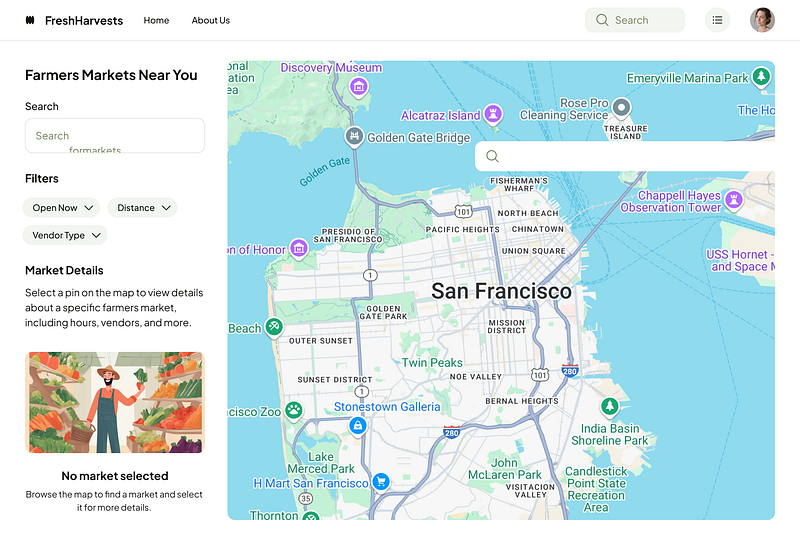This screenshot has width=800, height=540.
Task: Select the India Basin Shoreline Park pin
Action: [x=609, y=407]
